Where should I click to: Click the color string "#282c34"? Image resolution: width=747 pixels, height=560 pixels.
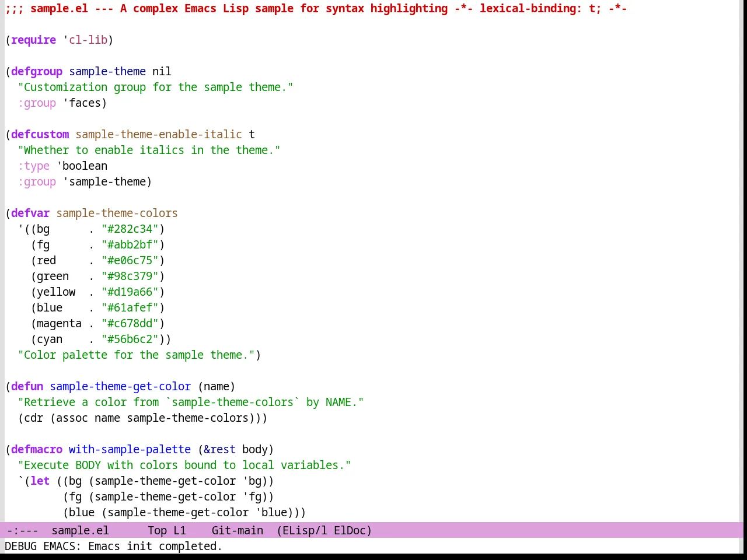(x=130, y=229)
